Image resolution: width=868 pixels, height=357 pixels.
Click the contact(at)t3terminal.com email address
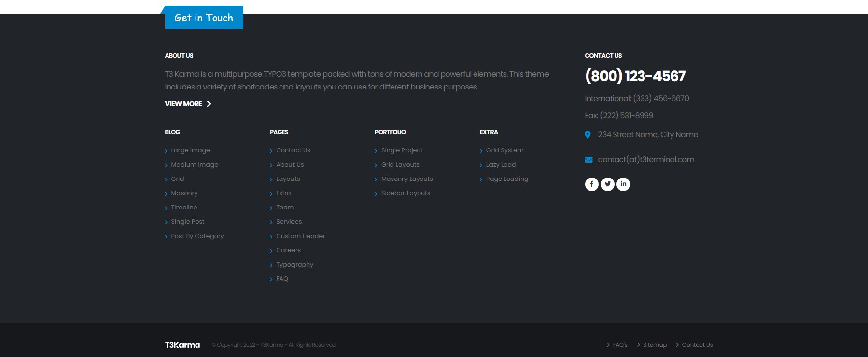pos(646,160)
